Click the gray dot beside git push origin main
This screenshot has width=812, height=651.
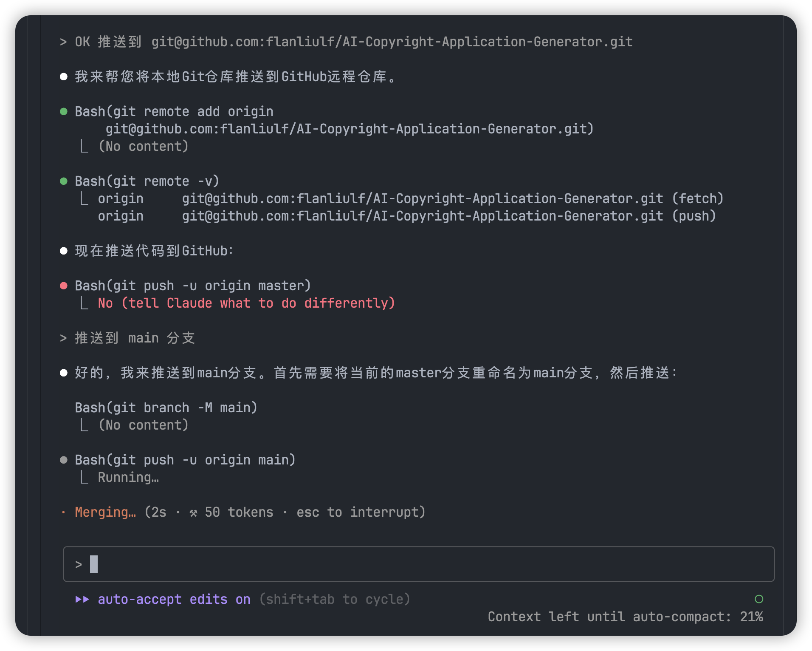(x=64, y=460)
